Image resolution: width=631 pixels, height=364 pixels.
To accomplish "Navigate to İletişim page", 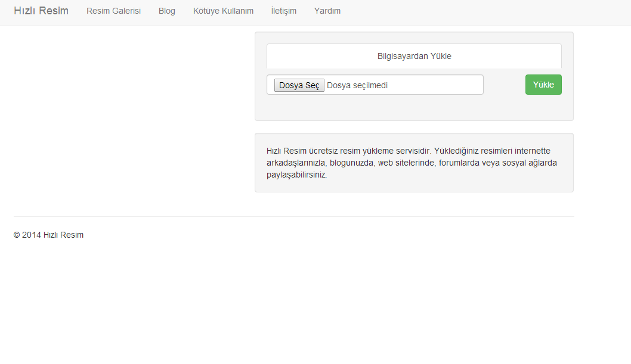I will click(284, 11).
